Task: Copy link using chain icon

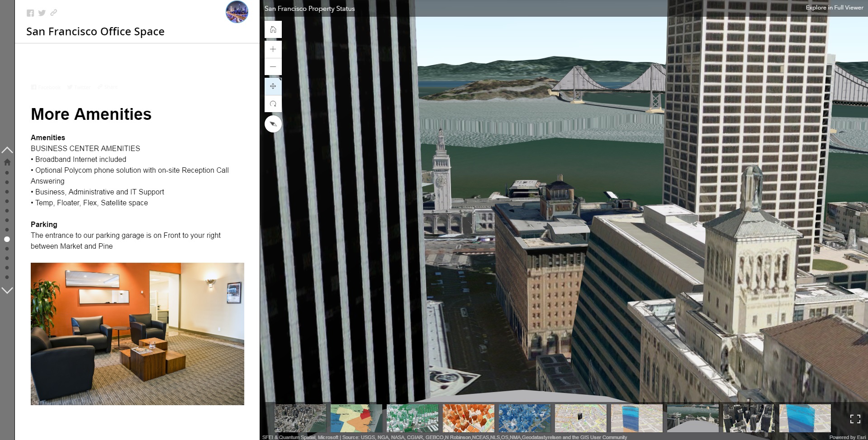Action: point(54,13)
